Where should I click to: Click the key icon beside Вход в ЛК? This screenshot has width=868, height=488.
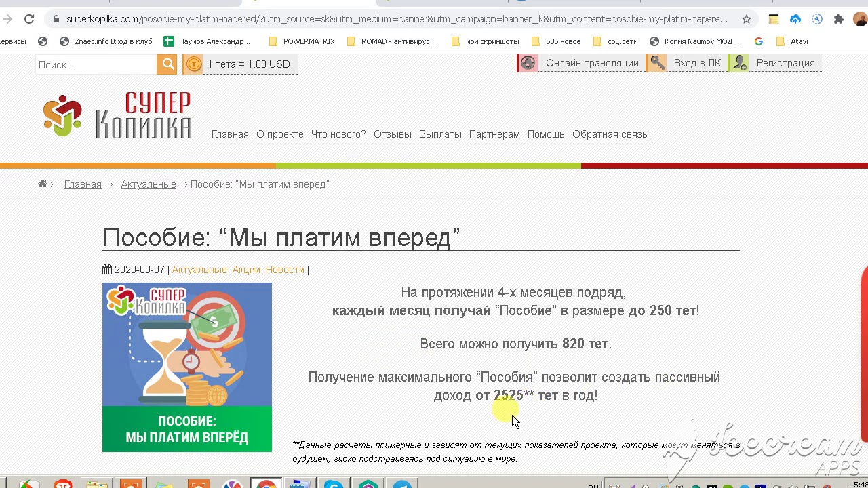click(656, 63)
